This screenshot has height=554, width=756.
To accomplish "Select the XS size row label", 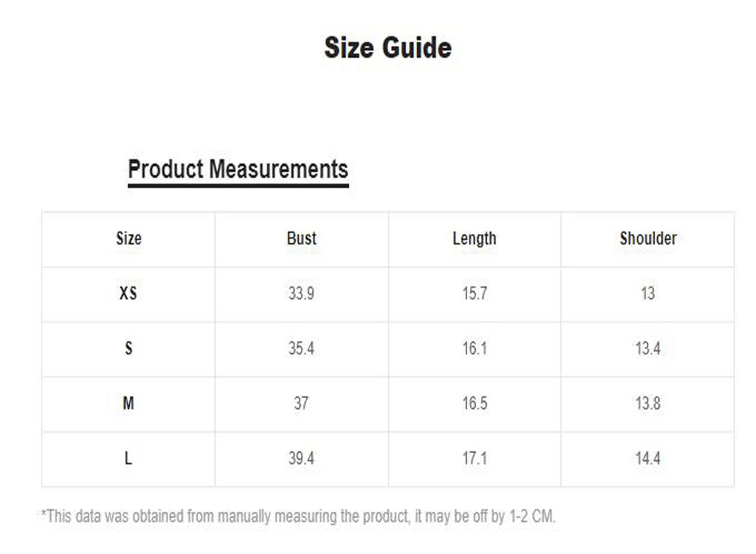I will (128, 293).
